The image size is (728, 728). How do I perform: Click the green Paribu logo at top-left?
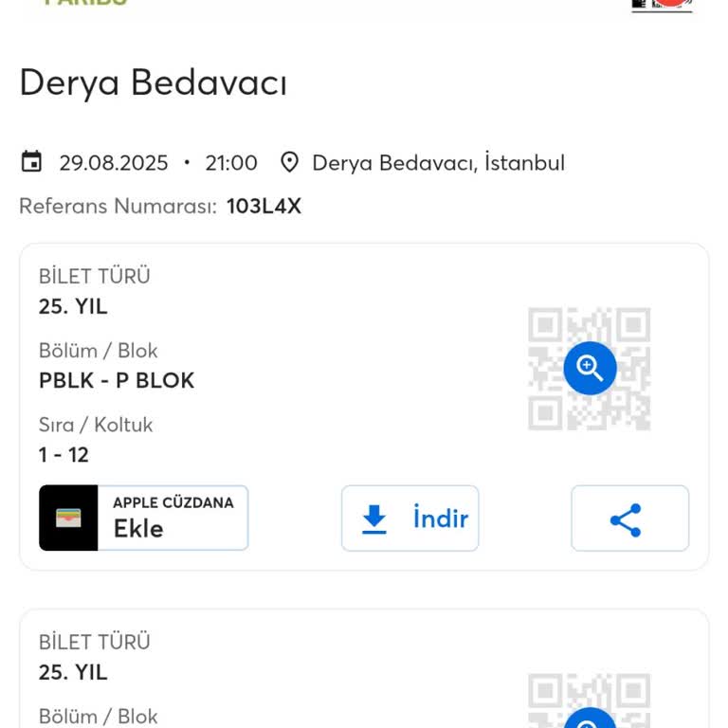[85, 3]
